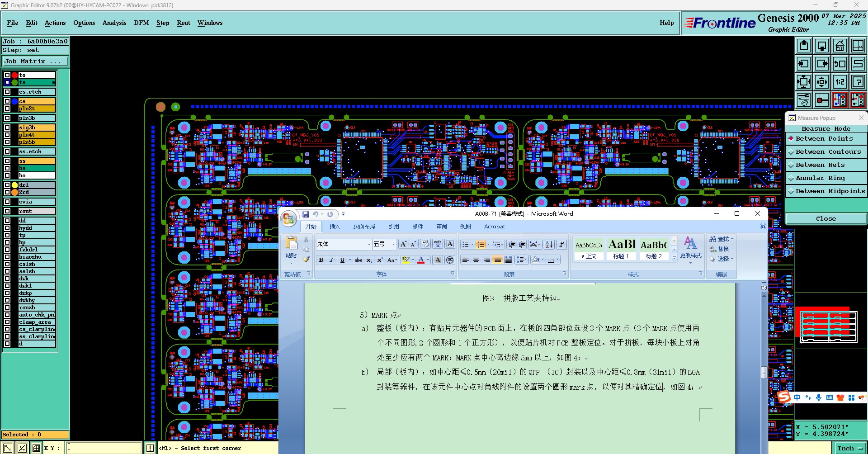
Task: Toggle italic formatting in Word
Action: pos(331,260)
